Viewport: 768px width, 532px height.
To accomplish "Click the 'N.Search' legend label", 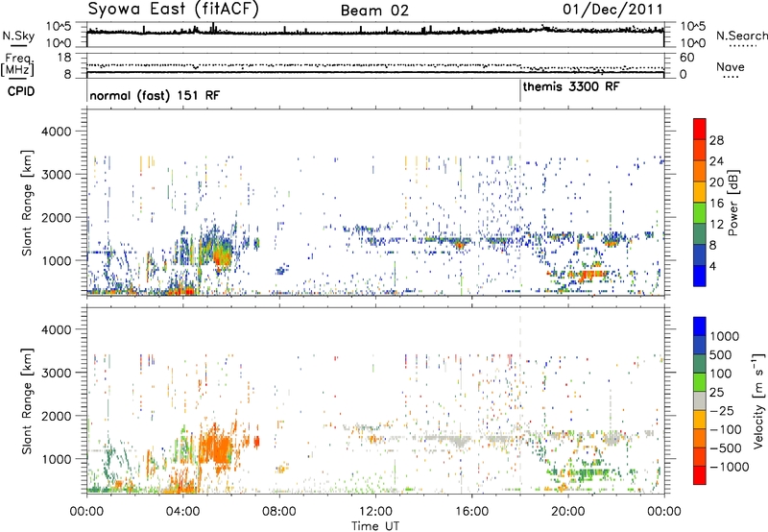I will 741,36.
